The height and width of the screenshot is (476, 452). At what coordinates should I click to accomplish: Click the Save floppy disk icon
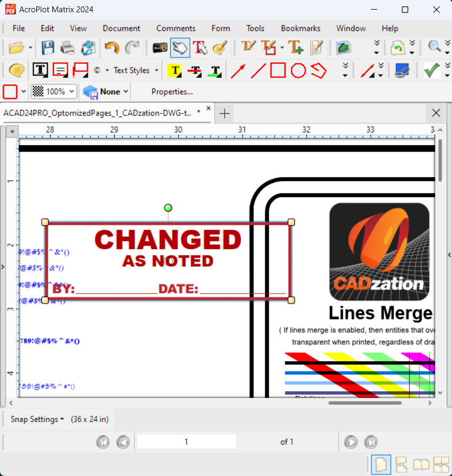click(48, 48)
